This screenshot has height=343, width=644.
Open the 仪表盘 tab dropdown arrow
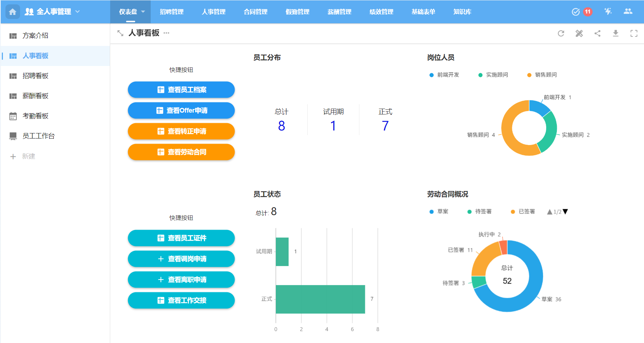click(143, 12)
